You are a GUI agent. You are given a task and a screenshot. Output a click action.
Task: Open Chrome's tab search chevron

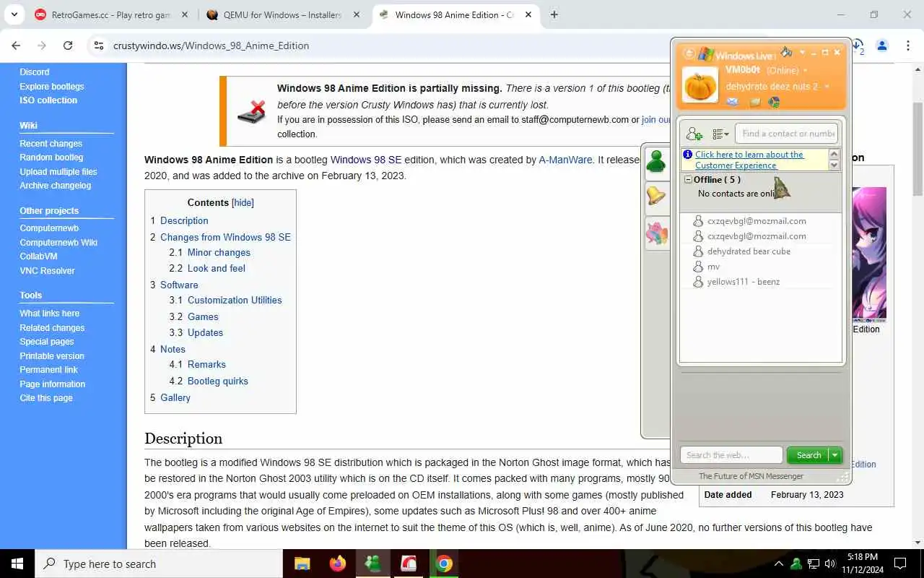tap(14, 14)
